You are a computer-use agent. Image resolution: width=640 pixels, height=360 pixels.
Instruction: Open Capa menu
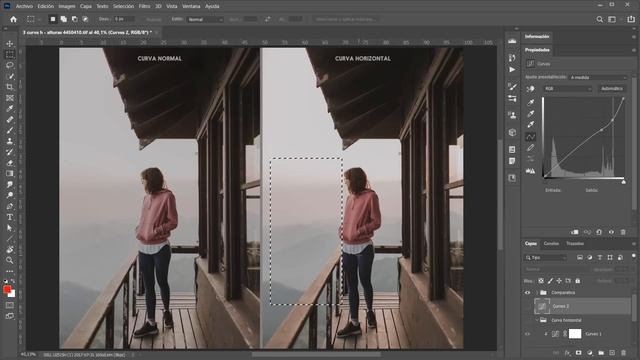click(x=86, y=6)
